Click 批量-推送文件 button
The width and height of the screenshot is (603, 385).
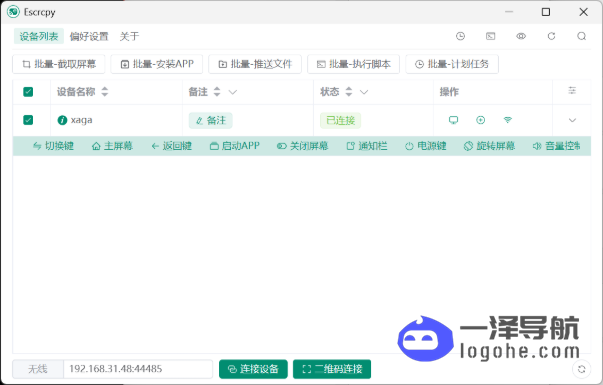pos(255,64)
